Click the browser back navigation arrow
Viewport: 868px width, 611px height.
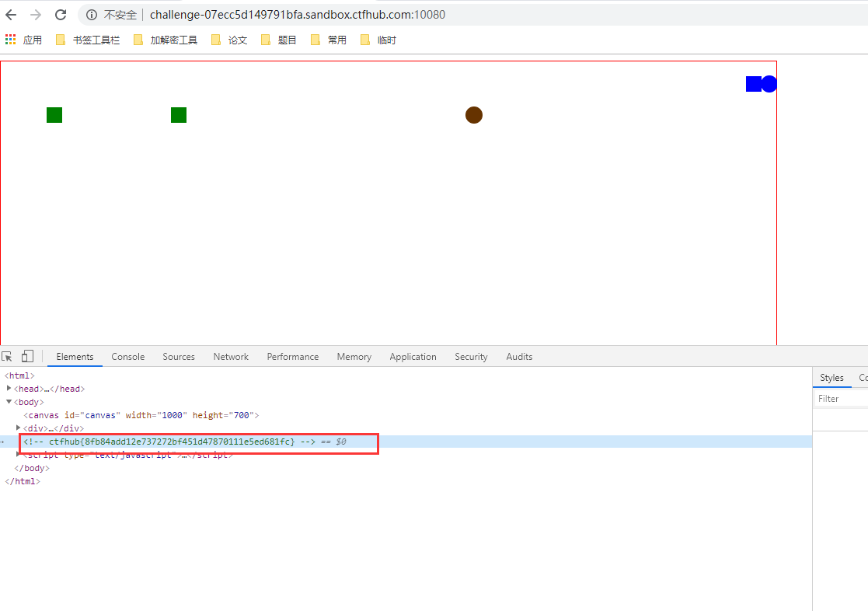(11, 14)
